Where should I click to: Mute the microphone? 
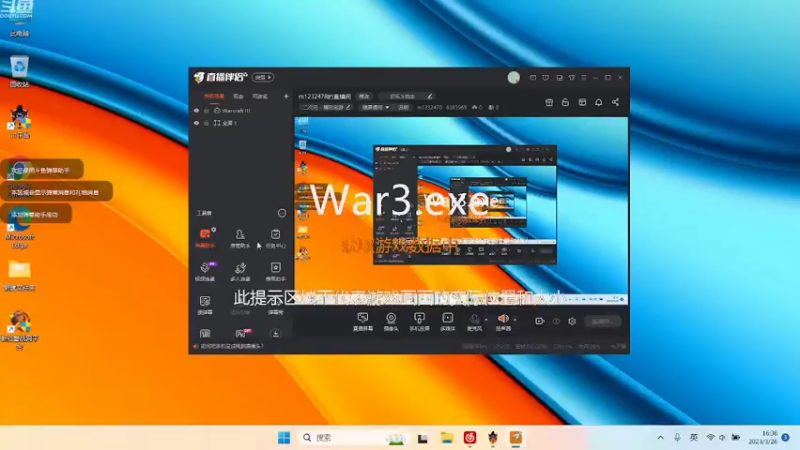coord(474,322)
